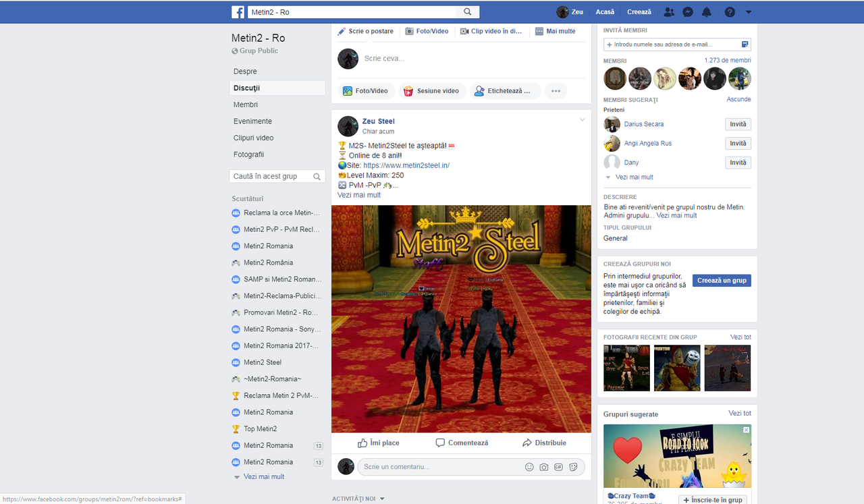Open the Messenger icon
Screen dimensions: 864x504
coord(688,12)
